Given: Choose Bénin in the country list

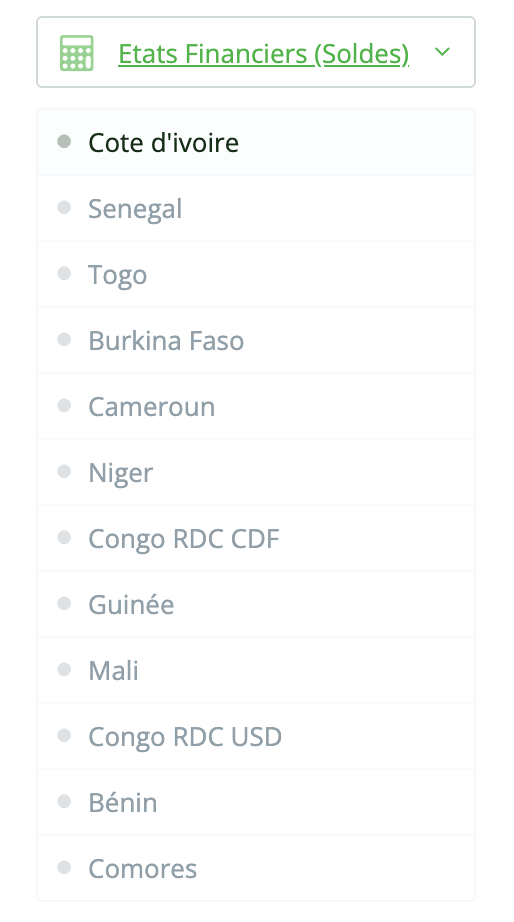Looking at the screenshot, I should tap(256, 802).
